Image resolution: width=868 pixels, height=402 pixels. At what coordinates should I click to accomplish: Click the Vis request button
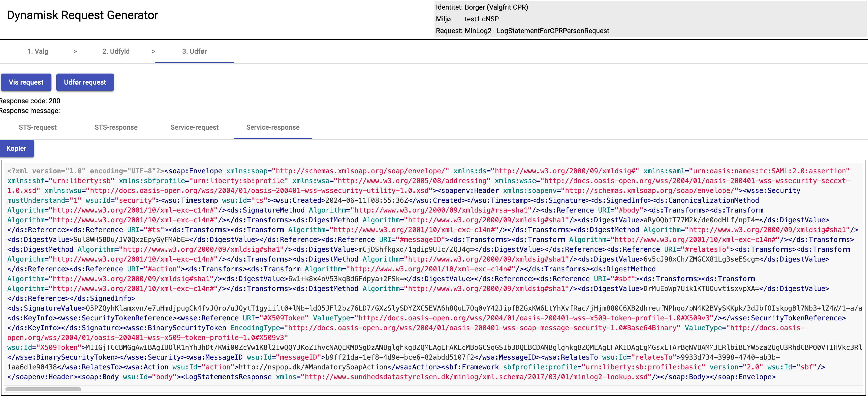(26, 82)
